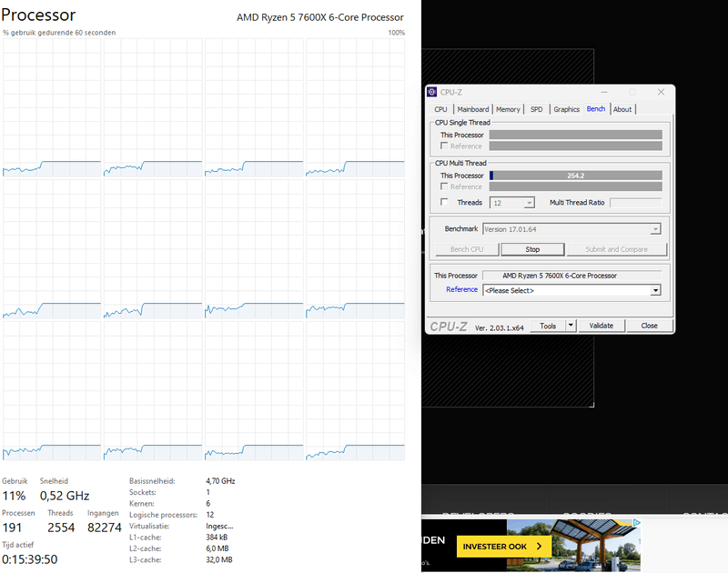Click the 191 Processen value
Screen dimensions: 728x573
click(x=12, y=528)
